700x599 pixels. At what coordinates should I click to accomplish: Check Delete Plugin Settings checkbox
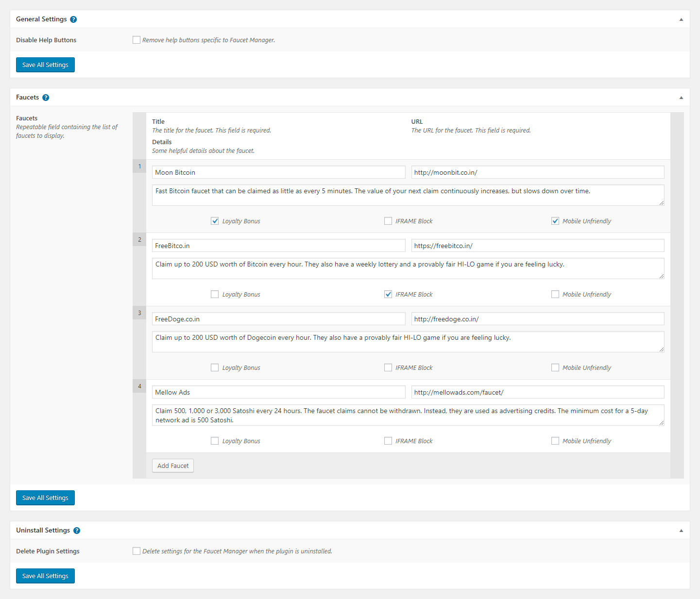pyautogui.click(x=137, y=551)
